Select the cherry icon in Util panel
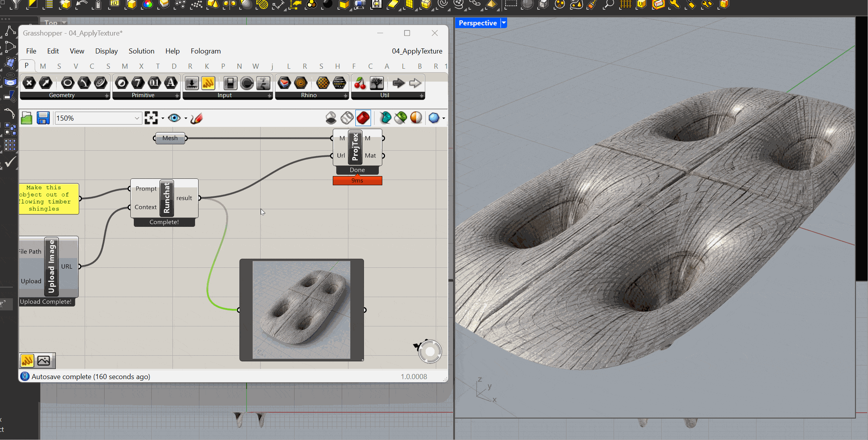The width and height of the screenshot is (868, 440). 360,83
